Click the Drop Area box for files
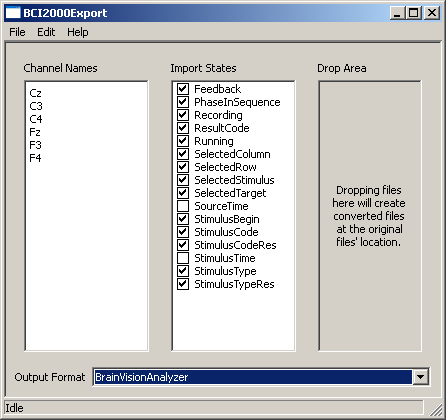The width and height of the screenshot is (446, 420). [x=370, y=216]
